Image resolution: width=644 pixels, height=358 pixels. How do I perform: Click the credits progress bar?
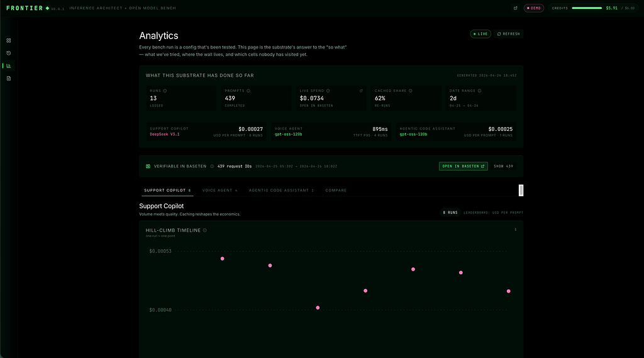[x=587, y=8]
